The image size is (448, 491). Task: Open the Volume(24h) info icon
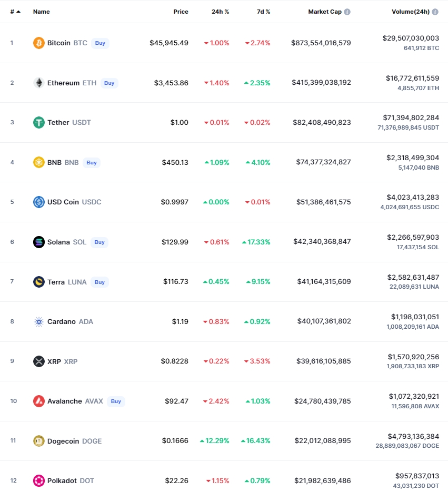435,12
